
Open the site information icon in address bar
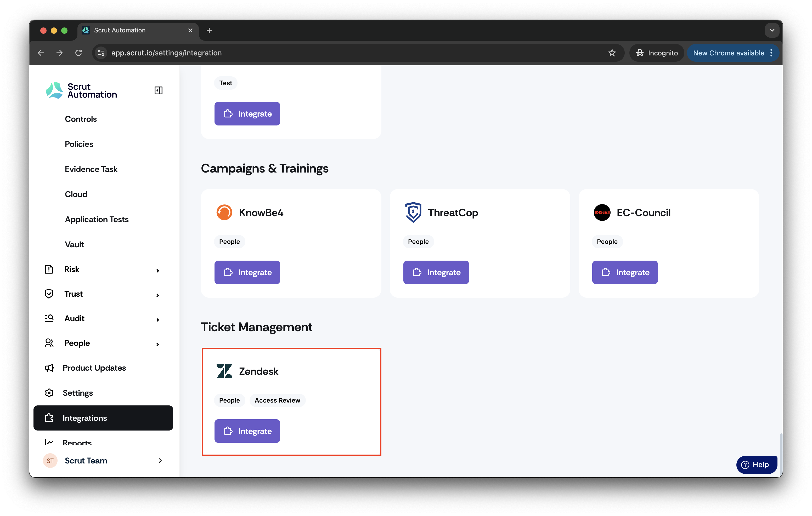101,53
